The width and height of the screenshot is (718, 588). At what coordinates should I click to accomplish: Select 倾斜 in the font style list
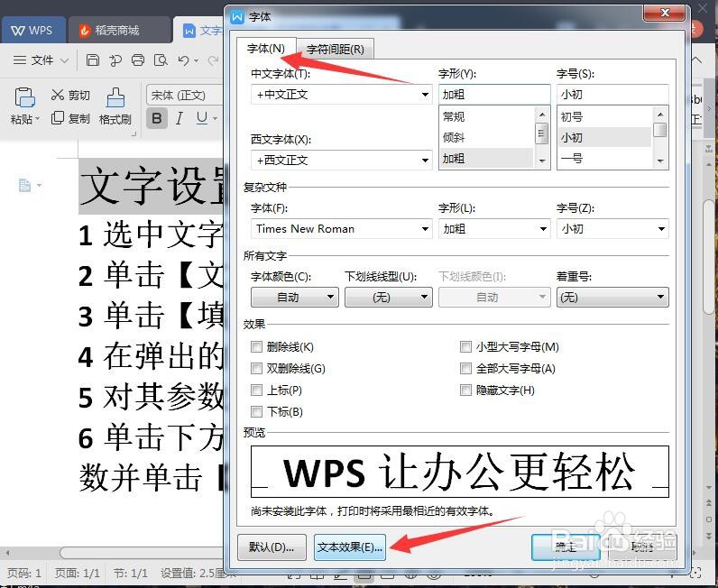coord(487,137)
